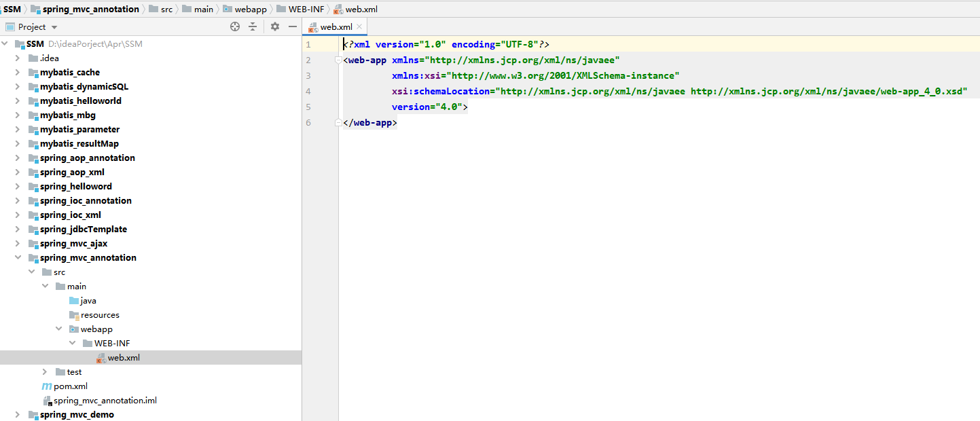This screenshot has height=421, width=980.
Task: Select the web.xml editor tab
Action: 336,27
